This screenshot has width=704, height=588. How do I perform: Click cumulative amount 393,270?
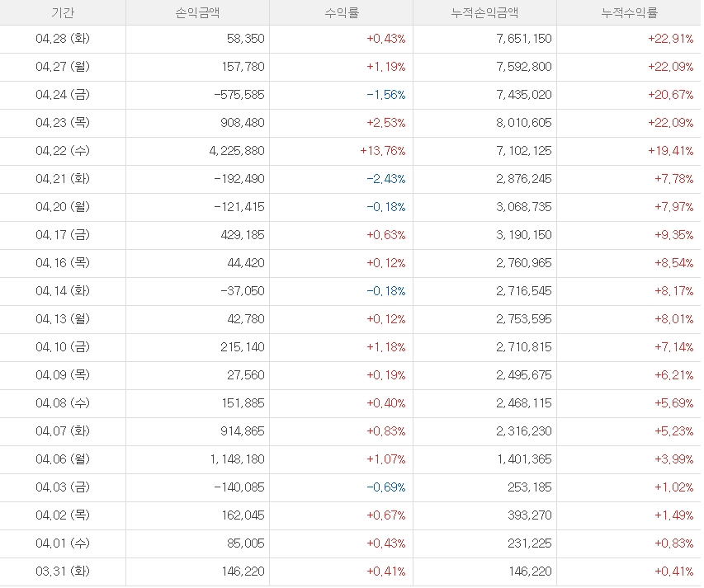pyautogui.click(x=530, y=515)
